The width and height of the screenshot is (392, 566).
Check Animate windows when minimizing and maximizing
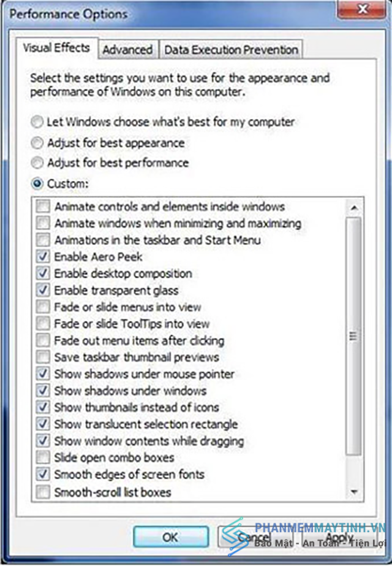click(x=43, y=223)
